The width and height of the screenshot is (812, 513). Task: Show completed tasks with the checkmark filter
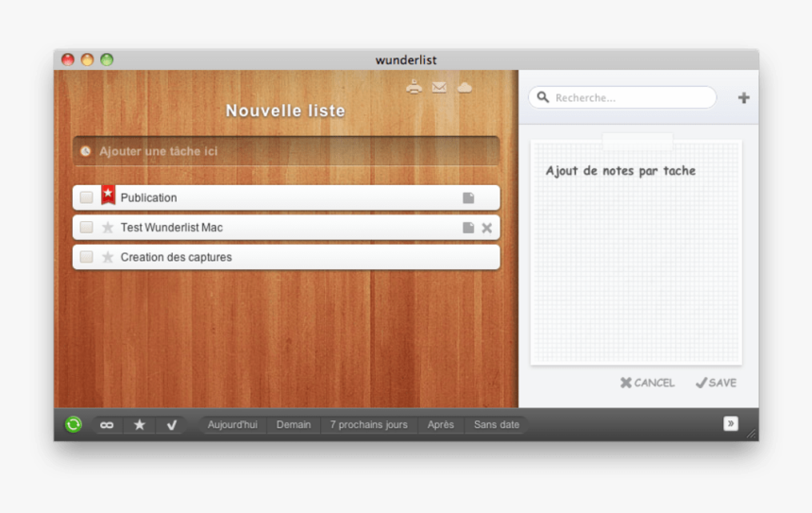tap(172, 425)
